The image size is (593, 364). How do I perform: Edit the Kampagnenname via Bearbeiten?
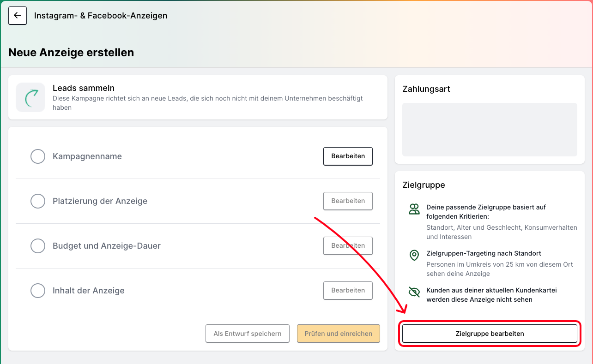click(348, 156)
